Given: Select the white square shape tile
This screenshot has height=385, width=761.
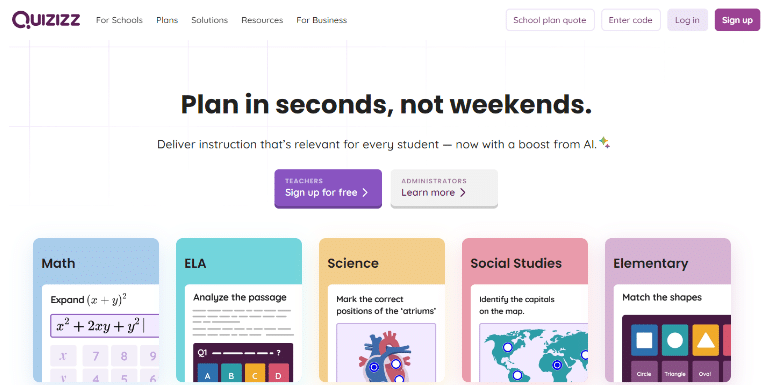Looking at the screenshot, I should pyautogui.click(x=645, y=340).
